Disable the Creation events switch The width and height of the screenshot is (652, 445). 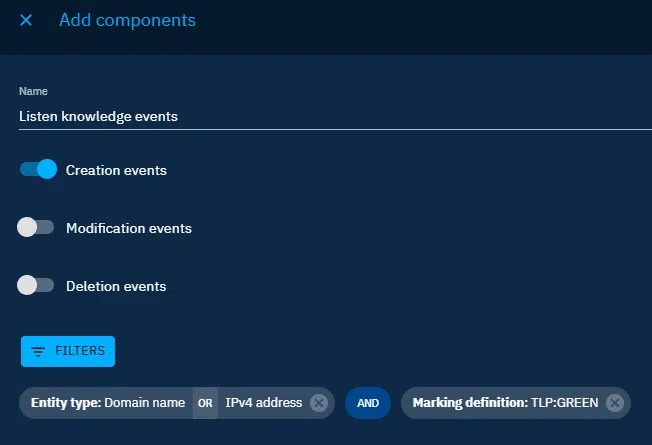point(39,170)
